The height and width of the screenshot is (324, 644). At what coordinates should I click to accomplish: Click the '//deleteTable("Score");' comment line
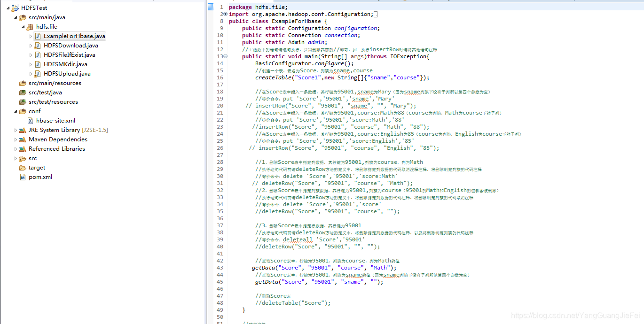293,303
